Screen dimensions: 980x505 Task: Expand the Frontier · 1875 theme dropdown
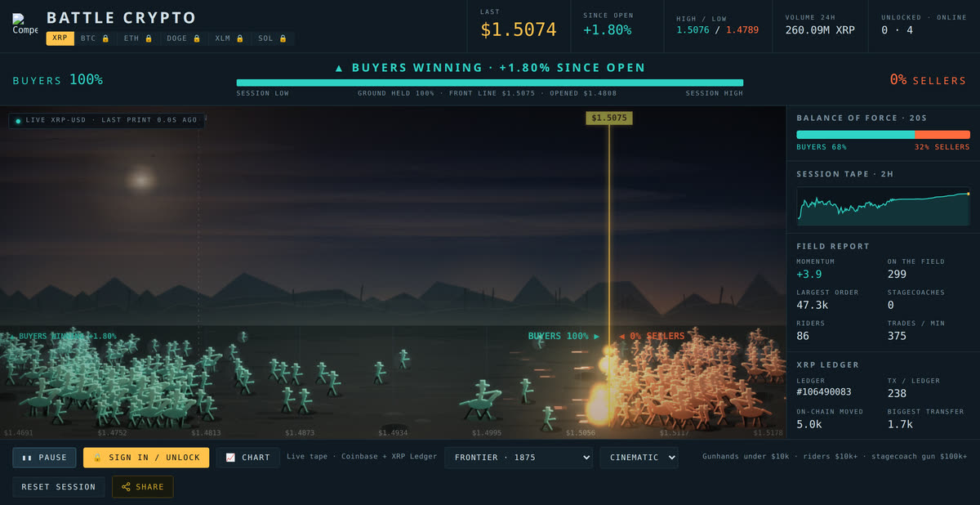click(518, 458)
